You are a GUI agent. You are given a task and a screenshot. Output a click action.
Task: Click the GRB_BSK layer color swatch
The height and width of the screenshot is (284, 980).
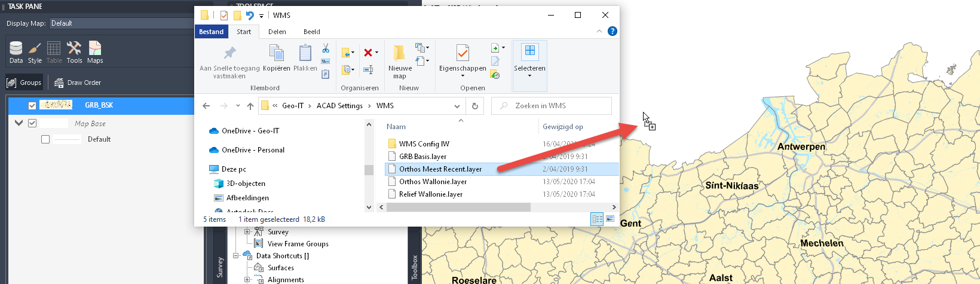56,105
